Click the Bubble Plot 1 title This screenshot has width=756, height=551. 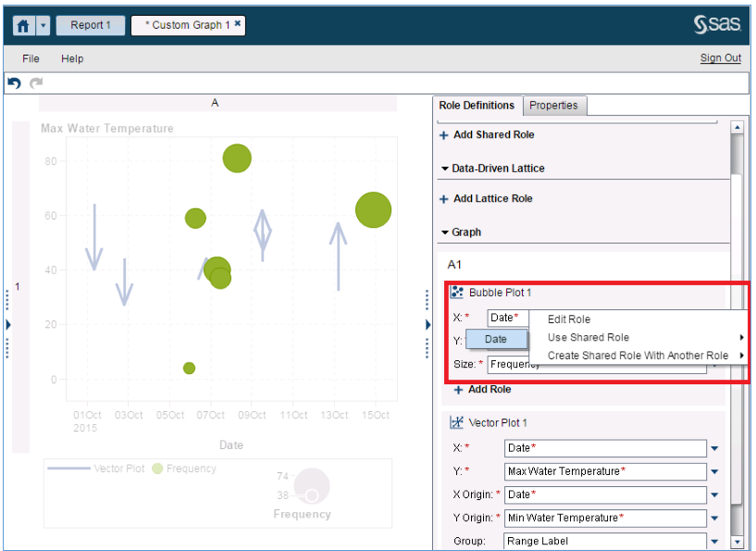coord(500,293)
